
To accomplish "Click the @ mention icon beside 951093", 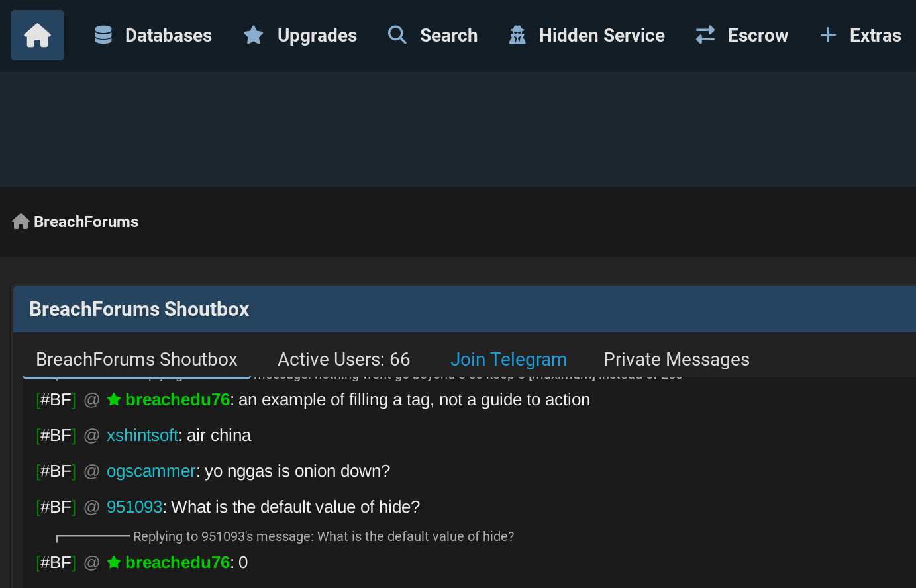I will (91, 507).
